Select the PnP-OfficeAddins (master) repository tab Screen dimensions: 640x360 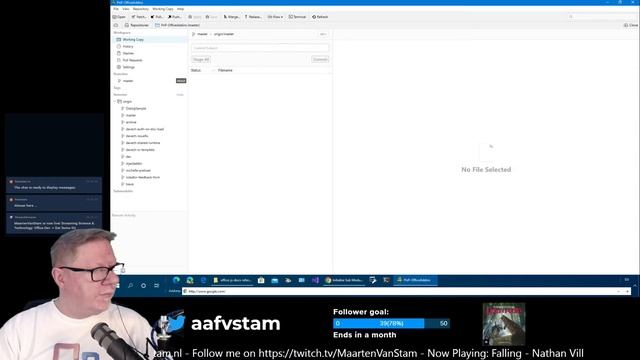click(x=177, y=25)
